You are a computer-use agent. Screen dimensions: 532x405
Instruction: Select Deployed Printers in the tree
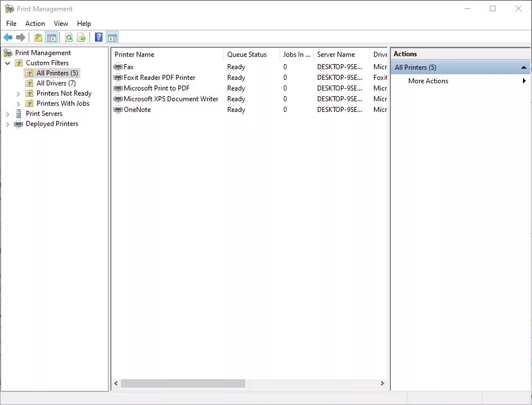pyautogui.click(x=52, y=124)
